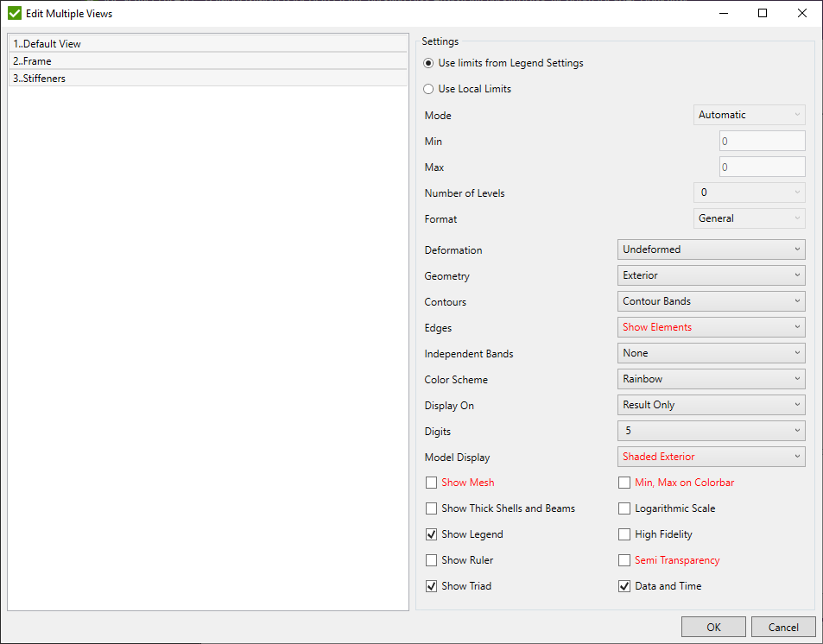This screenshot has height=644, width=823.
Task: Select the Use Local Limits radio button
Action: [x=428, y=88]
